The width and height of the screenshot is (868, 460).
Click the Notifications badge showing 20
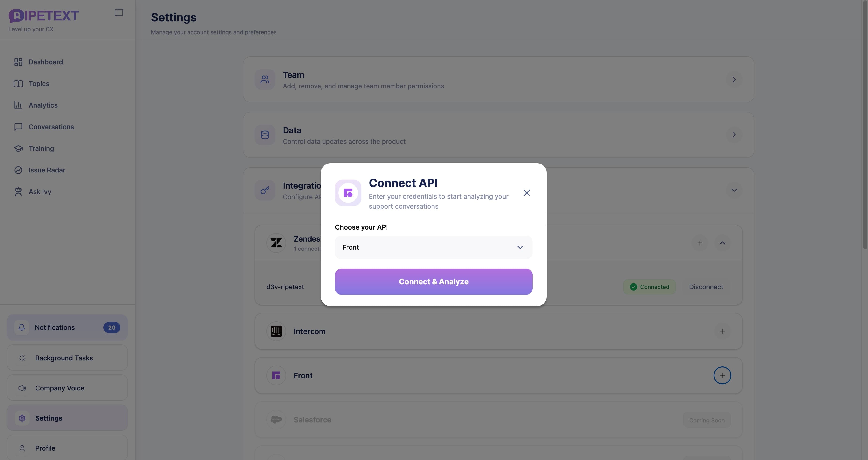click(111, 327)
